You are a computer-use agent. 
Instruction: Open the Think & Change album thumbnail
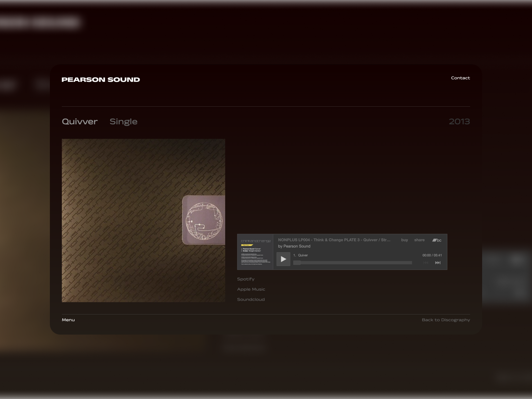click(255, 252)
